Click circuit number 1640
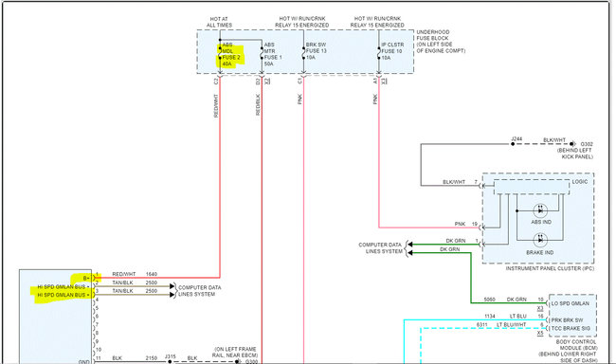The height and width of the screenshot is (364, 616). point(152,274)
